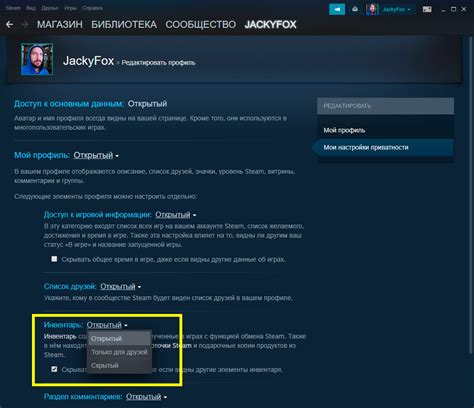
Task: Click the Редактировать профиль link
Action: coord(158,63)
